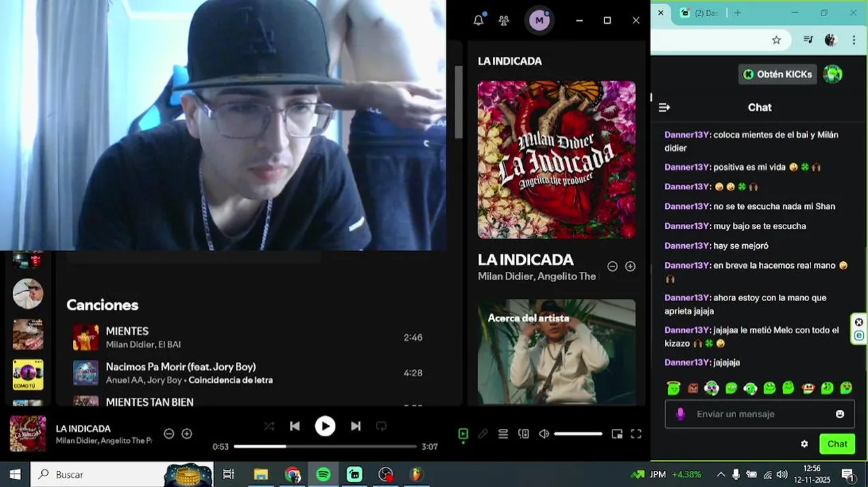This screenshot has height=487, width=868.
Task: Toggle repeat mode in Spotify
Action: (381, 426)
